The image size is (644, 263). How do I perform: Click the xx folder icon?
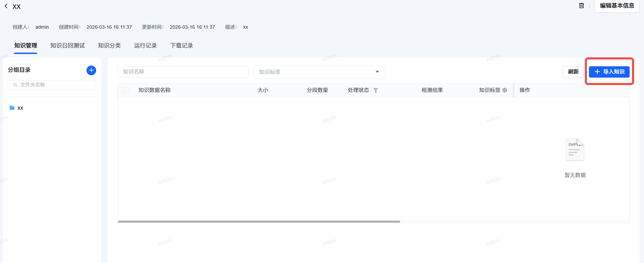pos(12,108)
